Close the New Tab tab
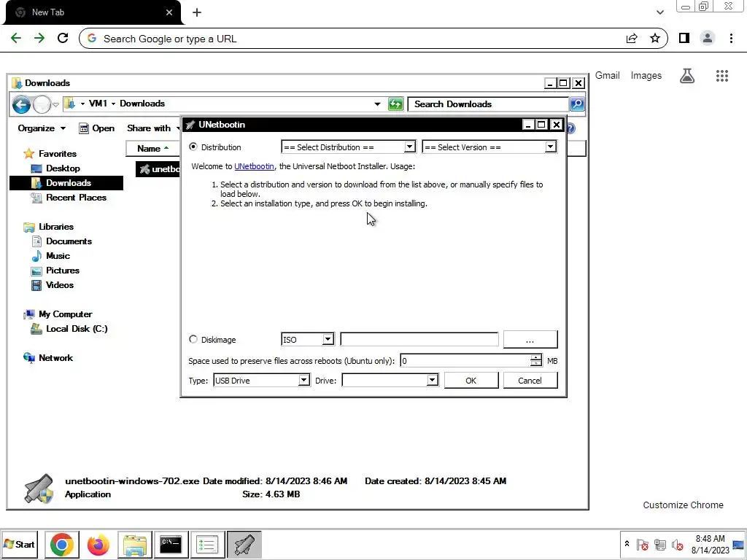The height and width of the screenshot is (560, 747). [169, 12]
